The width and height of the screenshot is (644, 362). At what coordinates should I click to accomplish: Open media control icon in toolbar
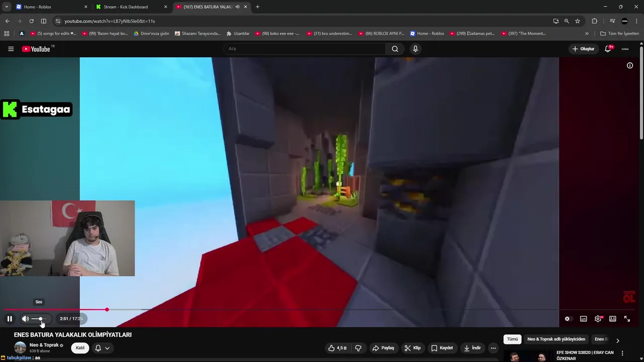pyautogui.click(x=612, y=21)
